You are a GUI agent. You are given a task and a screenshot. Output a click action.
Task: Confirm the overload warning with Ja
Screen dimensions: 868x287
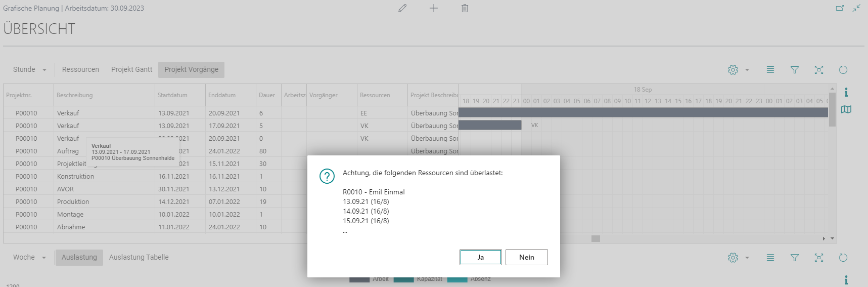coord(481,257)
